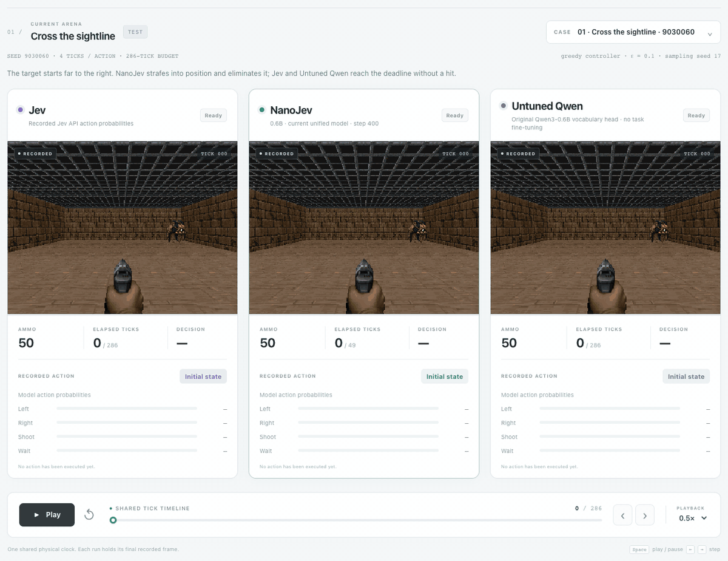Click the Ready badge on Untuned Qwen card
Image resolution: width=728 pixels, height=561 pixels.
click(x=696, y=115)
